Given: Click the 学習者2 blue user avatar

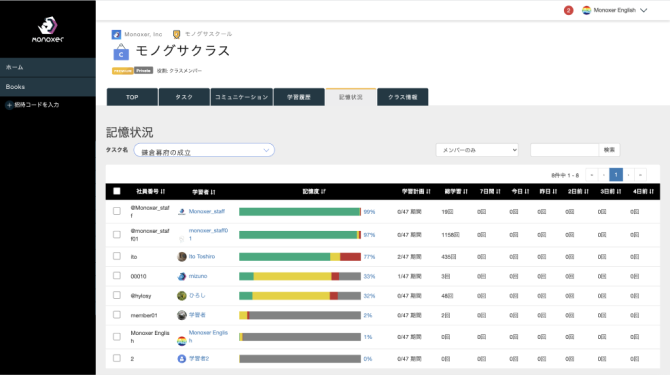Looking at the screenshot, I should click(x=182, y=359).
